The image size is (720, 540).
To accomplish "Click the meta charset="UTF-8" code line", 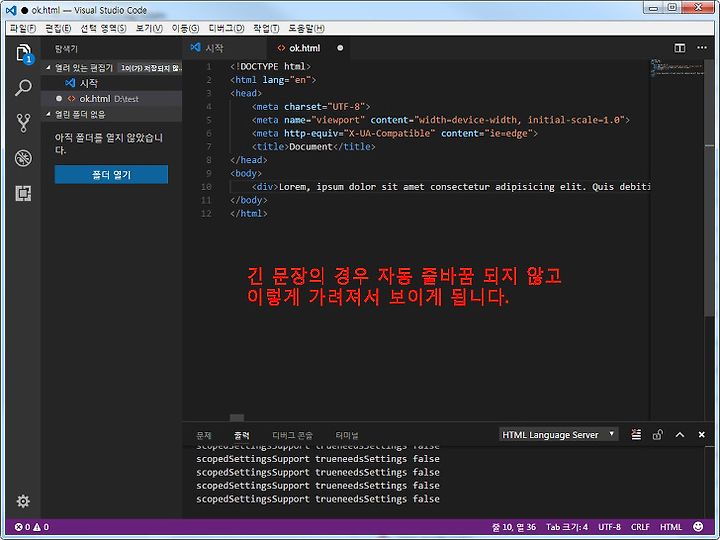I will [x=311, y=107].
